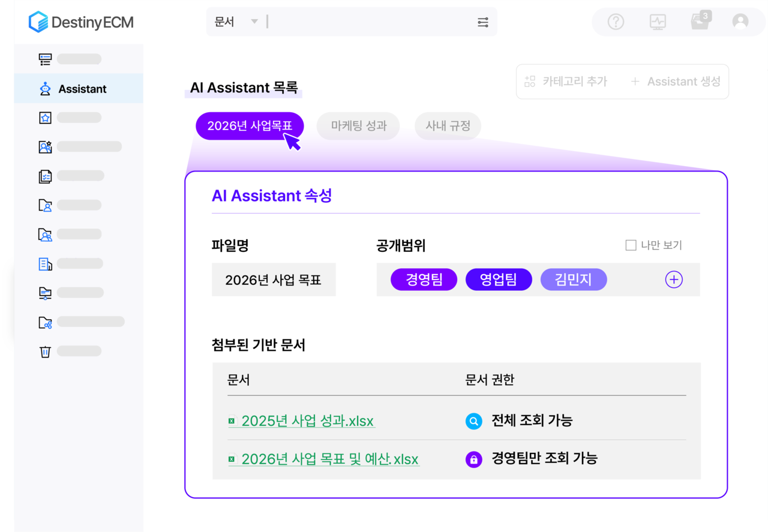Click the user profile avatar icon

click(x=740, y=22)
